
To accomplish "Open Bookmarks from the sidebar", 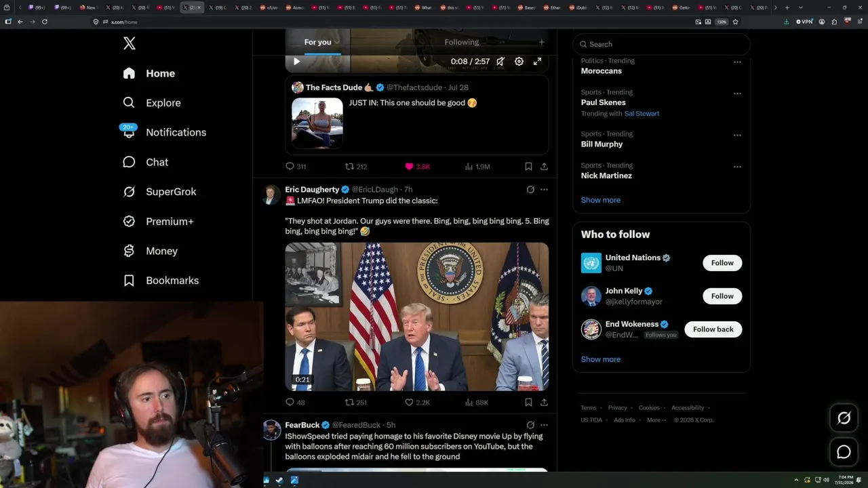I will [161, 281].
